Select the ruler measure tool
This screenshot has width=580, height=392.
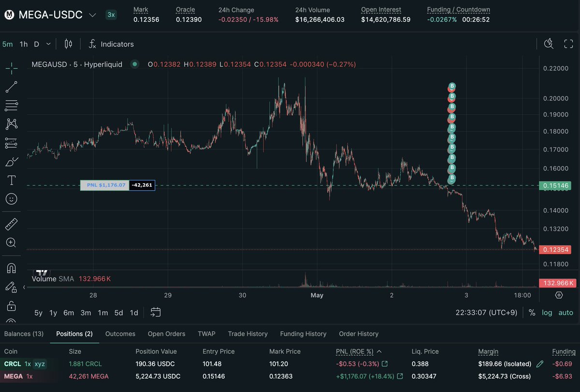(x=12, y=224)
